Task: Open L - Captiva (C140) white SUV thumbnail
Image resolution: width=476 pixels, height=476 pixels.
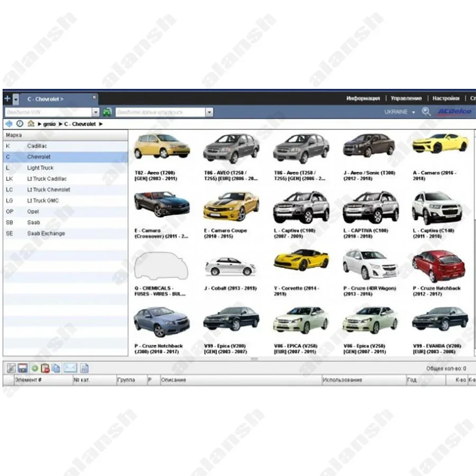Action: (437, 208)
